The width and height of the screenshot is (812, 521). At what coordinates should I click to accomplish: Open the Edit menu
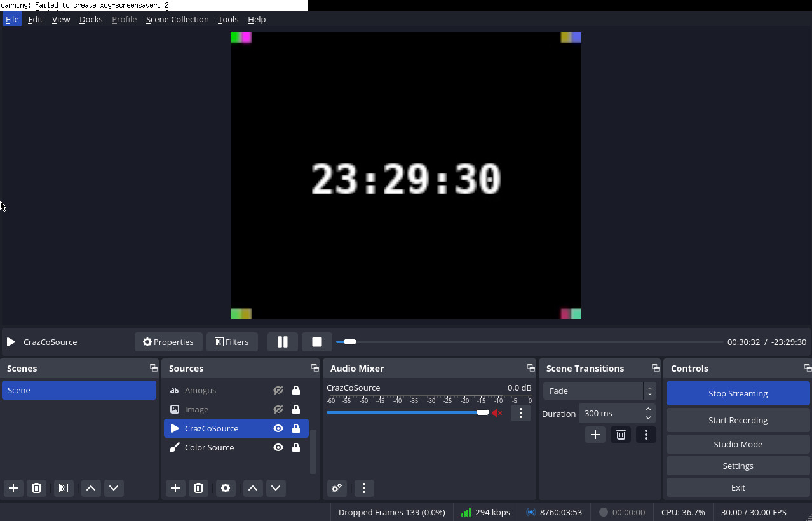pos(36,19)
